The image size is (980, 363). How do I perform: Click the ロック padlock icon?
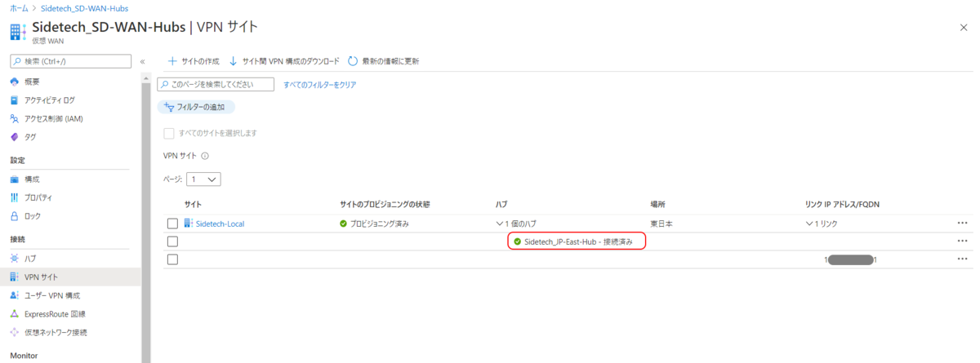(x=15, y=216)
